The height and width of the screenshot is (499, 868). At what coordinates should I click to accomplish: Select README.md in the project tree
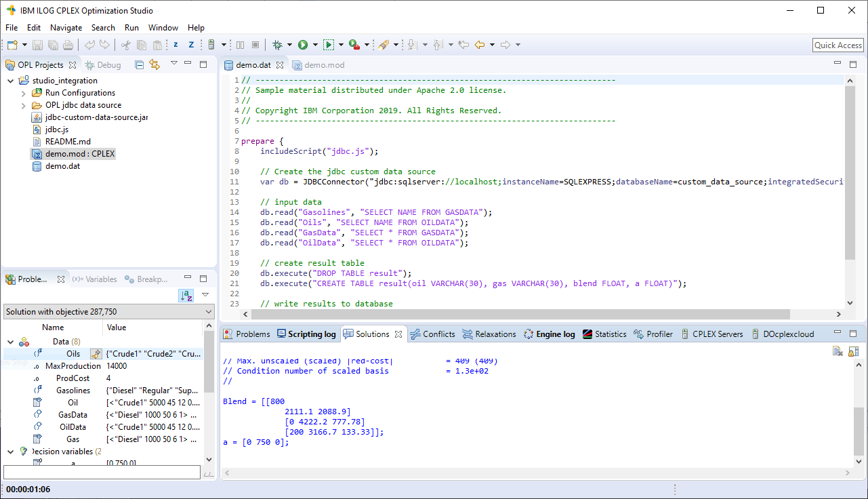pos(68,142)
